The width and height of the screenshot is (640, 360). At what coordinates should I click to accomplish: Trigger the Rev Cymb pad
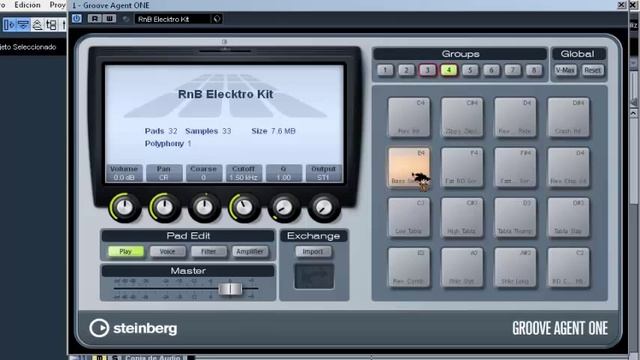(409, 268)
